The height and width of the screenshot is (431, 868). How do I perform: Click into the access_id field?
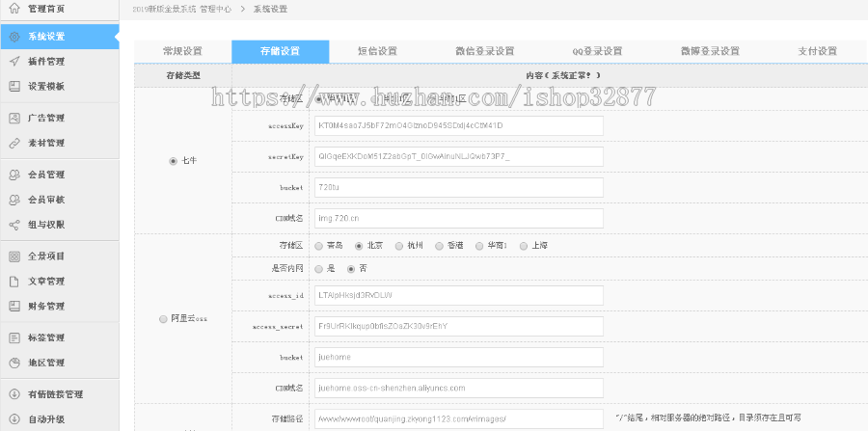coord(459,295)
